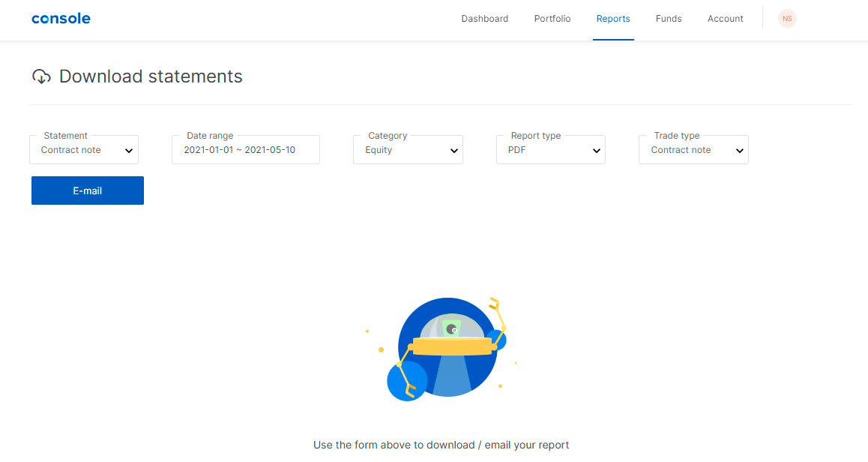Click the UFO illustration image
Image resolution: width=868 pixels, height=462 pixels.
point(441,349)
